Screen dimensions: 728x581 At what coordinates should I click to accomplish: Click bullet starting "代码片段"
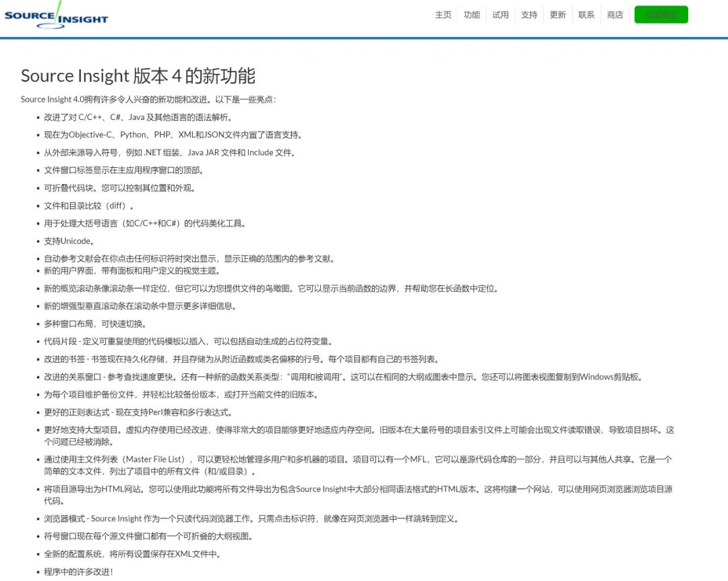[189, 341]
